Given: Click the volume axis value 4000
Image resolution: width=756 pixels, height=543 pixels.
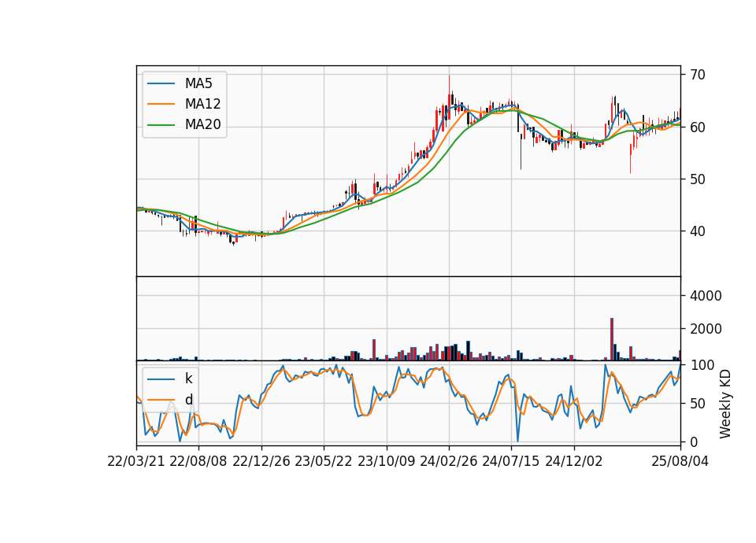Looking at the screenshot, I should tap(706, 296).
